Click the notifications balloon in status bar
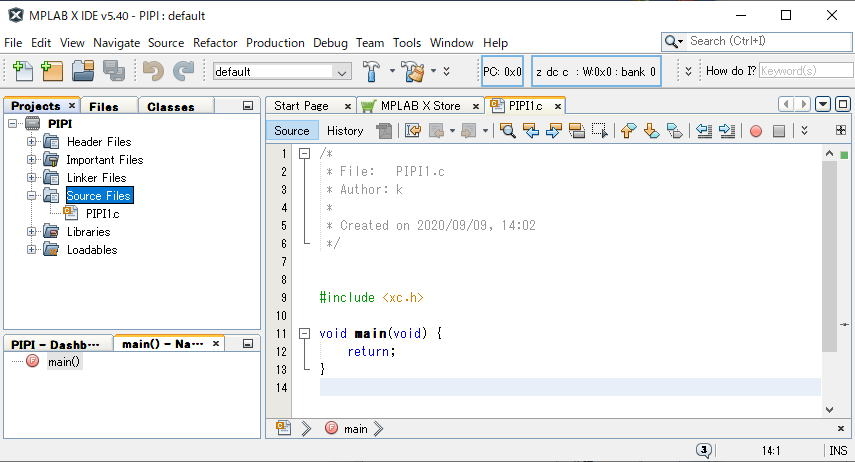The image size is (855, 462). 704,450
